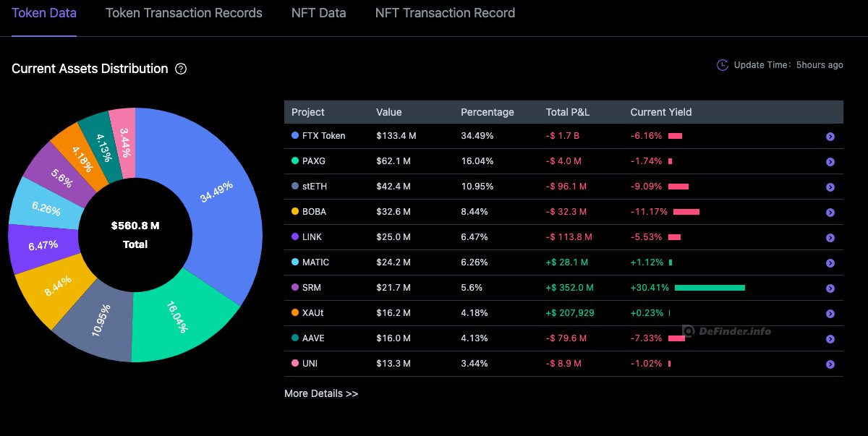868x436 pixels.
Task: Click the -11.17% yield value
Action: pos(649,212)
